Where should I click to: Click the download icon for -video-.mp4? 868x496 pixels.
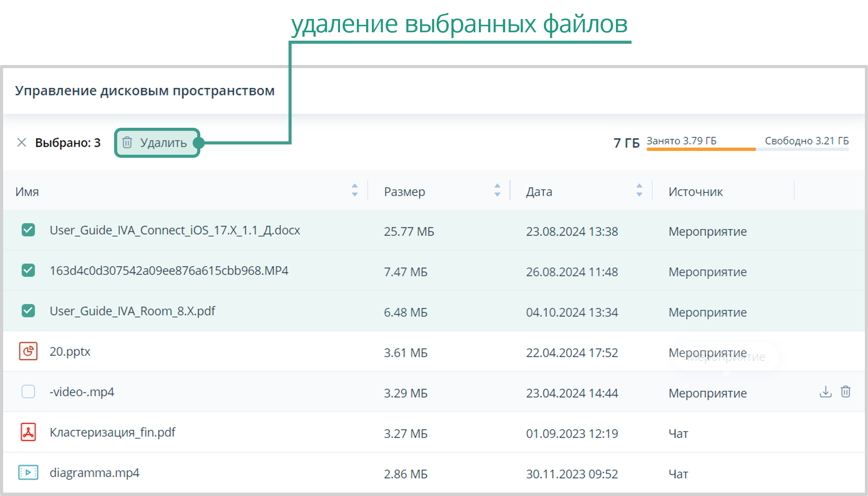pyautogui.click(x=825, y=392)
